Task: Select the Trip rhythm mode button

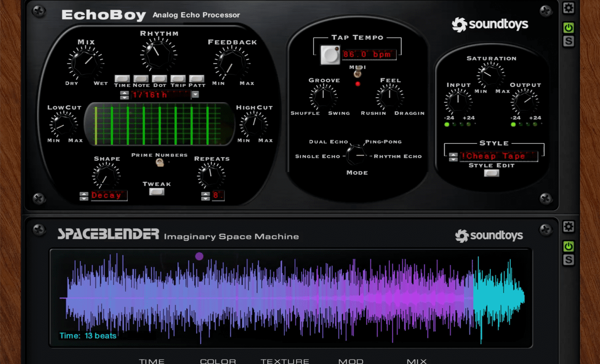Action: pyautogui.click(x=178, y=79)
